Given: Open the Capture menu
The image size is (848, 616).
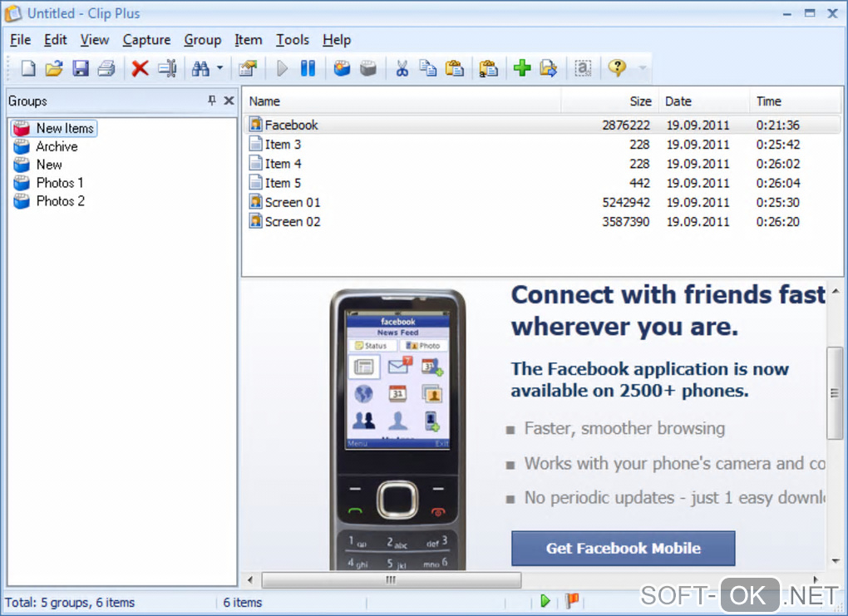Looking at the screenshot, I should point(146,40).
